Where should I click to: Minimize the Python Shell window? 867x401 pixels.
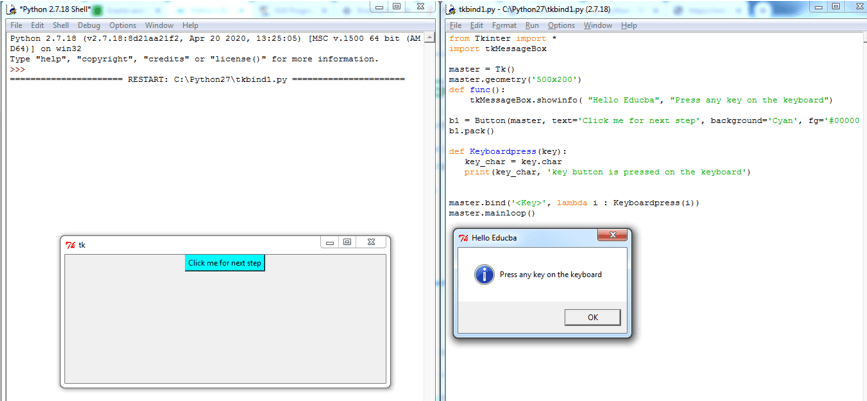379,7
